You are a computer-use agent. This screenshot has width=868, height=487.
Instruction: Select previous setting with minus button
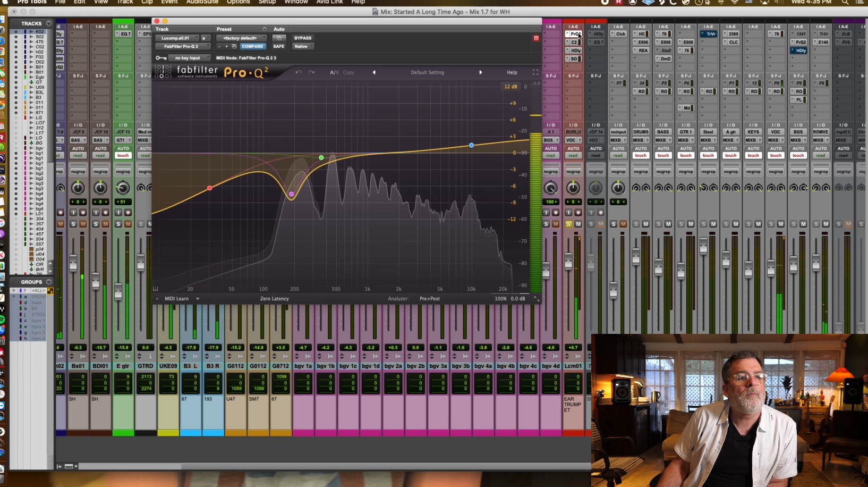click(x=220, y=46)
